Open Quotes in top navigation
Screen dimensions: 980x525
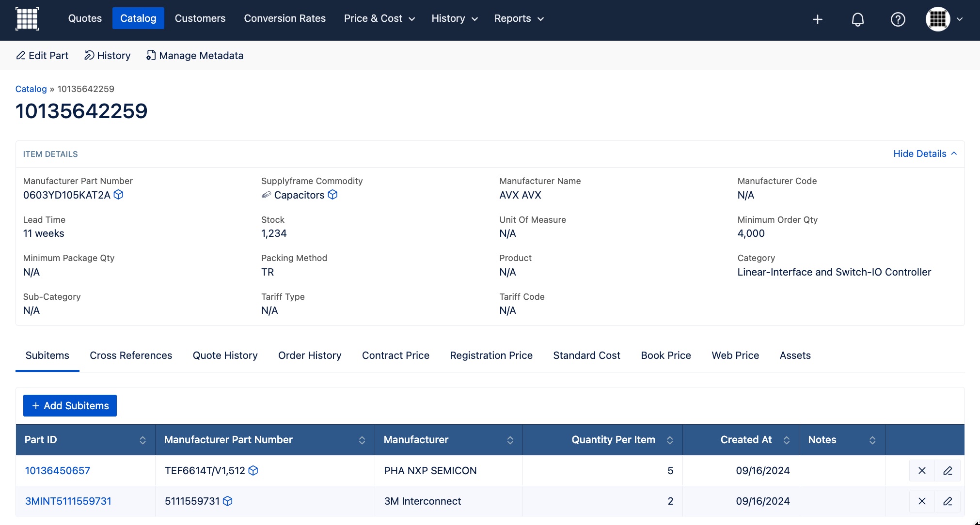[85, 18]
